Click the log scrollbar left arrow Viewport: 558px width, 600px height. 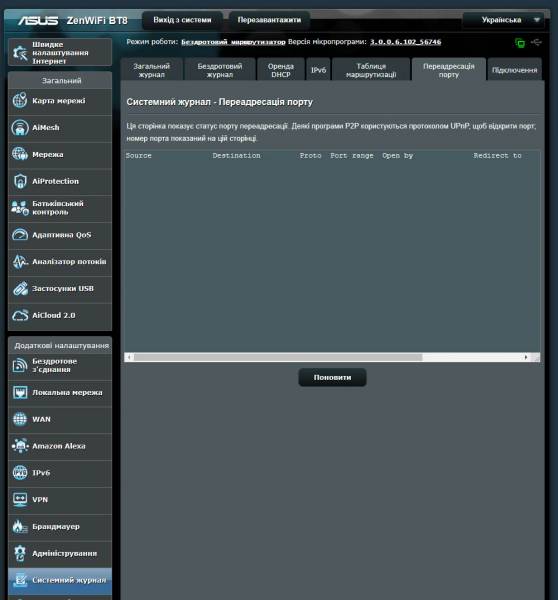[x=129, y=357]
